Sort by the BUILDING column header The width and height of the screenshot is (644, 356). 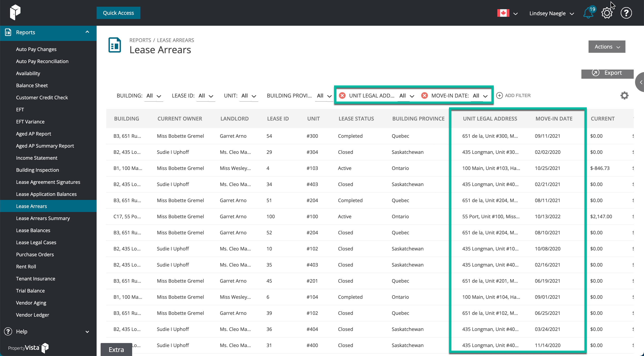tap(127, 119)
